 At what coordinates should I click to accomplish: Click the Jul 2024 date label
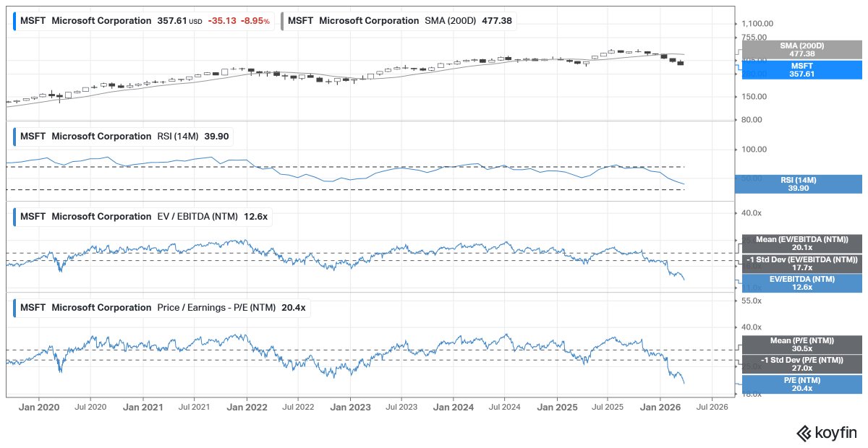[505, 408]
